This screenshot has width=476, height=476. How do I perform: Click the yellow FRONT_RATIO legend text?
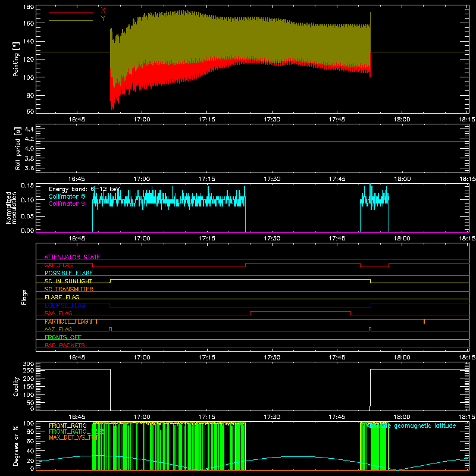68,425
